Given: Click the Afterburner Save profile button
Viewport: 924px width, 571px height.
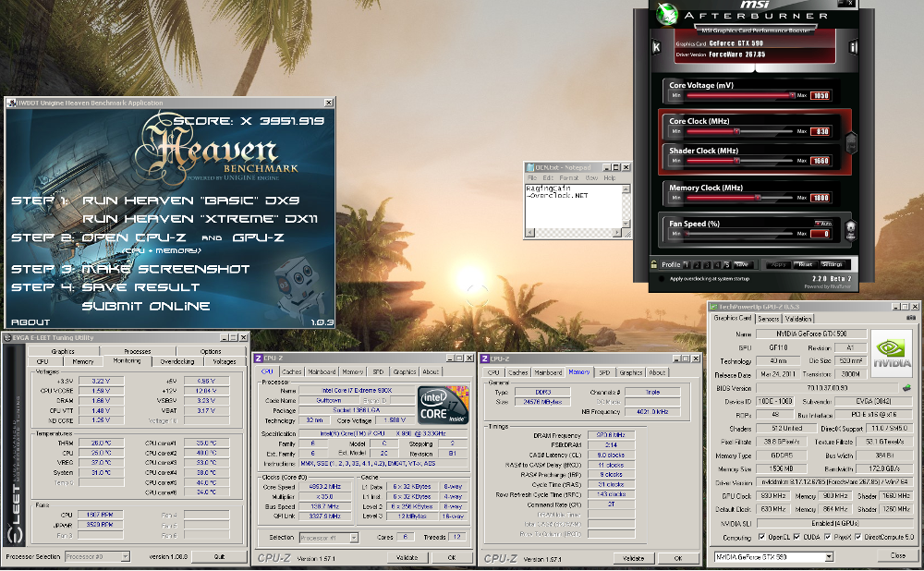Looking at the screenshot, I should 741,264.
